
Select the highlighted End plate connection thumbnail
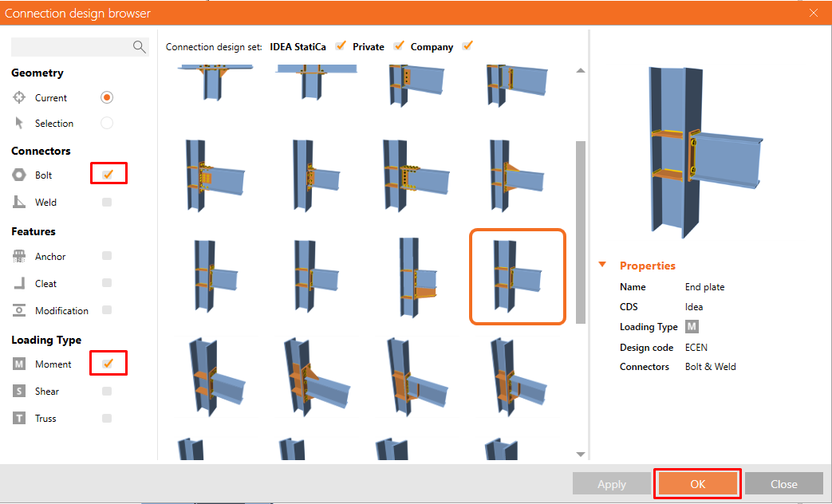(517, 277)
